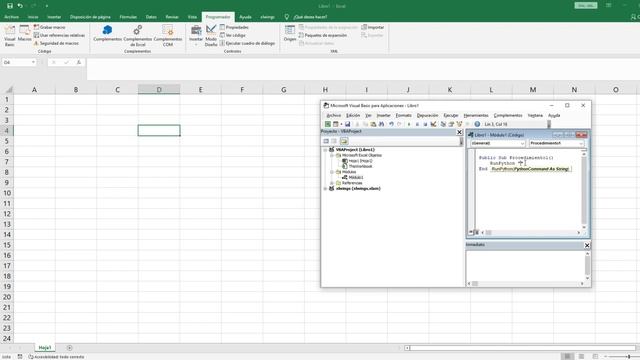
Task: Open the Name Box dropdown arrow
Action: (x=33, y=62)
